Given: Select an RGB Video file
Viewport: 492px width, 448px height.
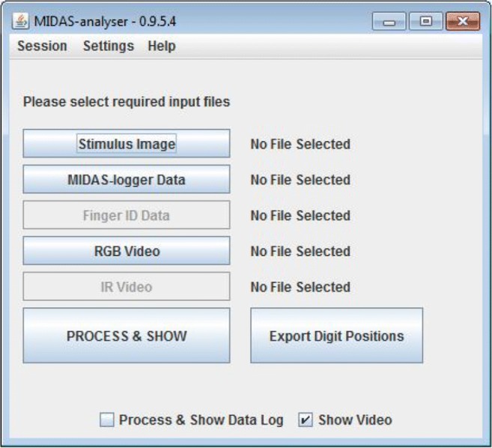Looking at the screenshot, I should (x=127, y=251).
